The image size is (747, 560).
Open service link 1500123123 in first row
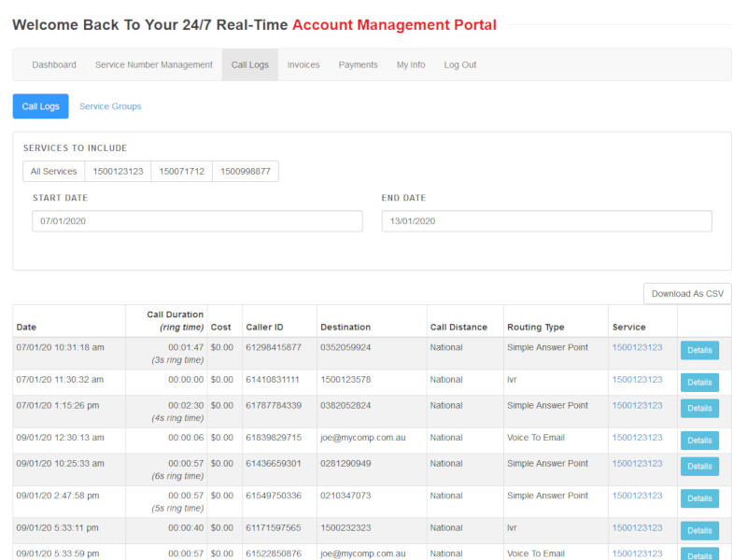637,347
